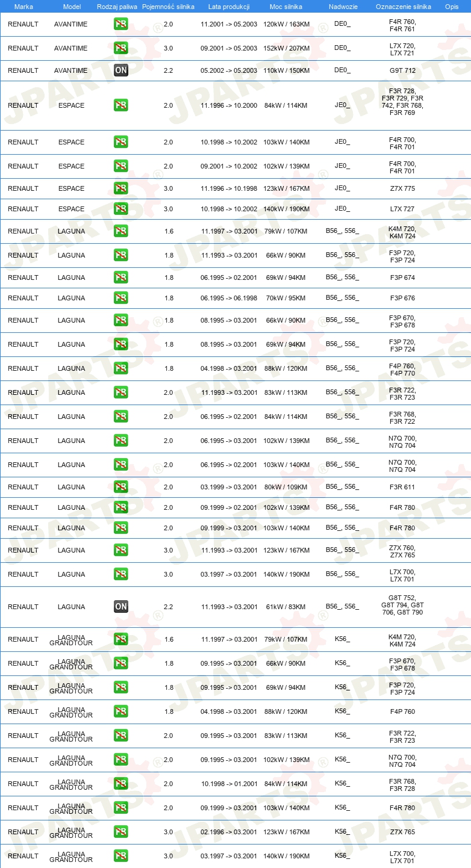Click diesel ON icon in Laguna 2.2 row
This screenshot has height=868, width=471.
pyautogui.click(x=121, y=607)
